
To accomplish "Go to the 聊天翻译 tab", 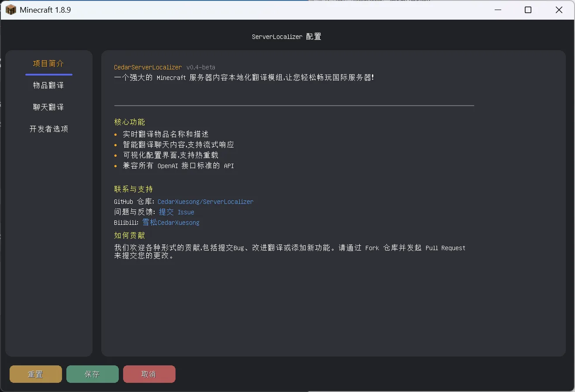I will pos(48,107).
